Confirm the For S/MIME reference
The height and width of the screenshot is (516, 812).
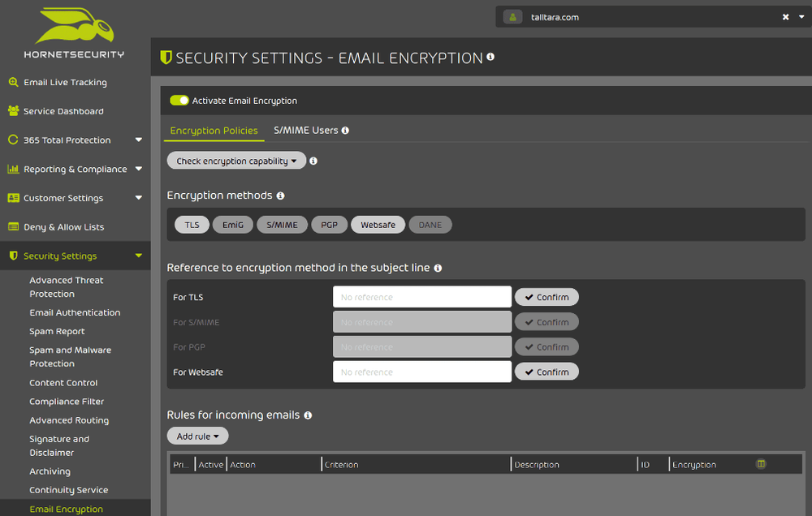[x=546, y=322]
